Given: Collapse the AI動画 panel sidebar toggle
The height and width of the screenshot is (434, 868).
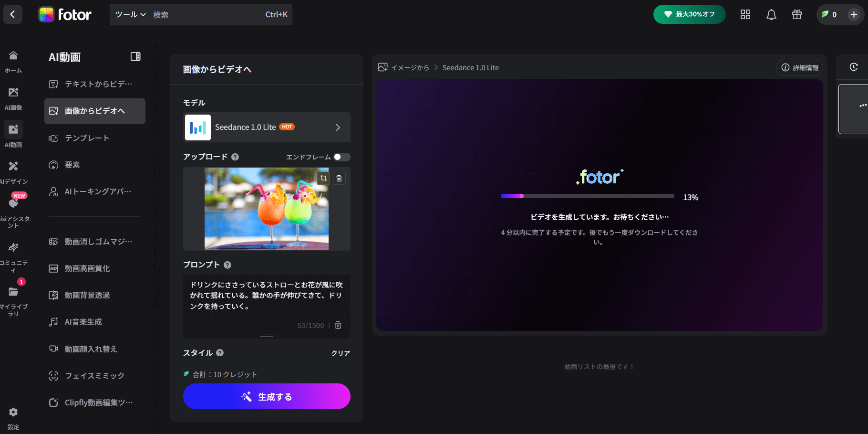Looking at the screenshot, I should coord(135,56).
